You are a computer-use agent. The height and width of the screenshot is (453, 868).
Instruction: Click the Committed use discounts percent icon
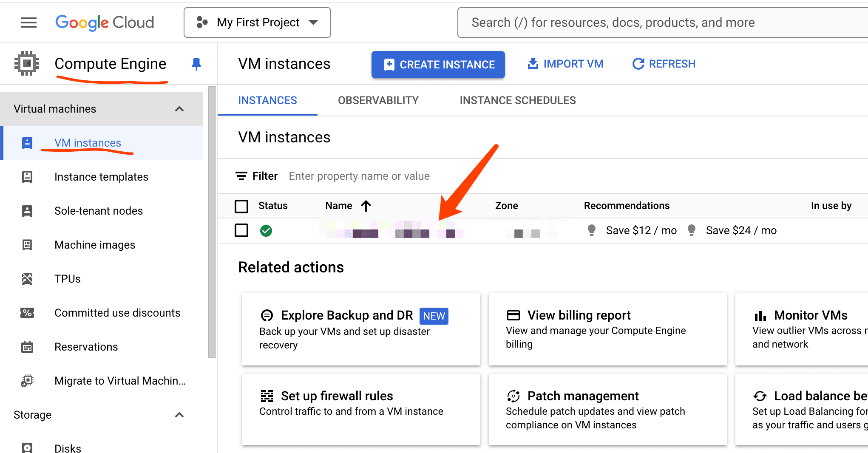point(27,313)
